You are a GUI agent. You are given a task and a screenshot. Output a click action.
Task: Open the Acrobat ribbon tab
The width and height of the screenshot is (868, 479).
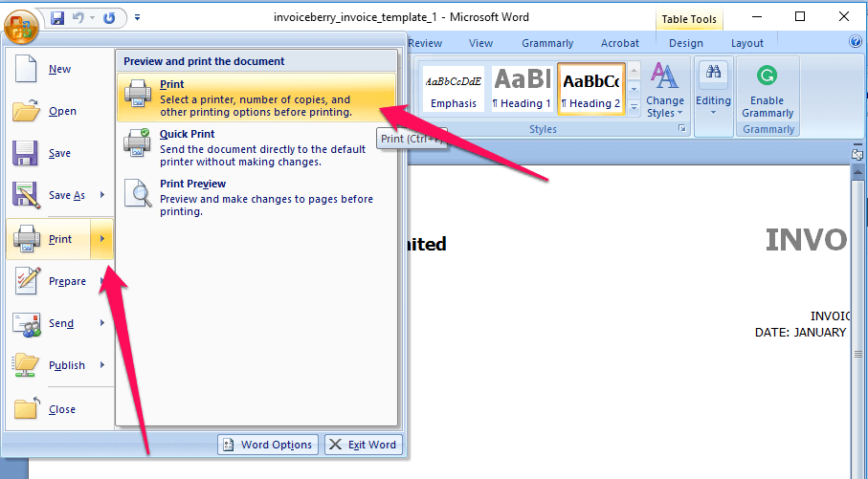click(x=620, y=43)
